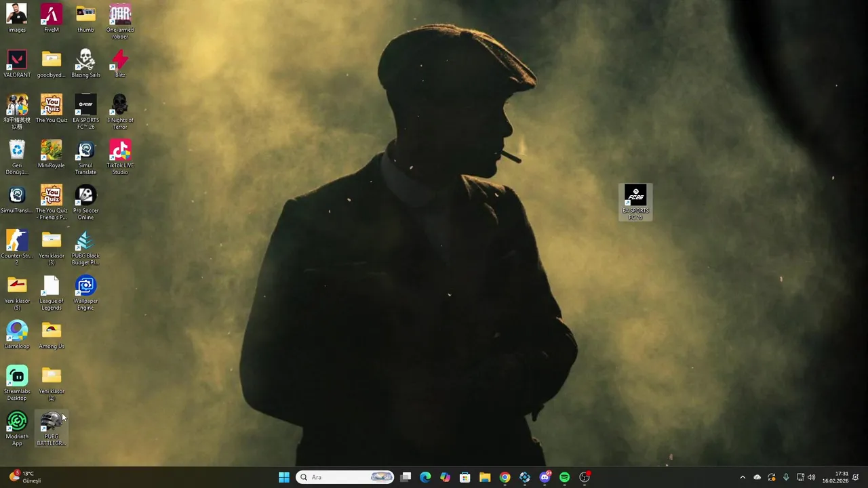
Task: Select the 3 Nights of Terror shortcut
Action: coord(120,113)
